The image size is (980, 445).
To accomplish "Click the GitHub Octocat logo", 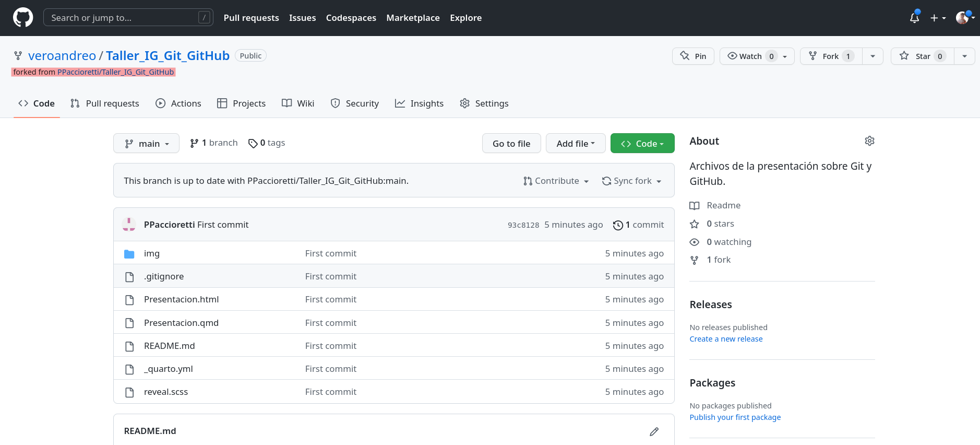I will tap(23, 18).
